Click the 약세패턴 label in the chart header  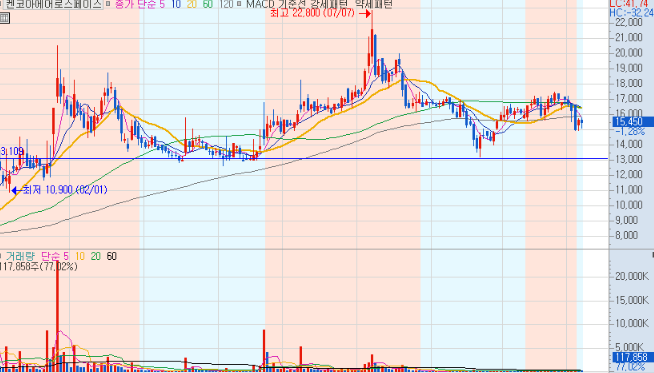pyautogui.click(x=373, y=4)
